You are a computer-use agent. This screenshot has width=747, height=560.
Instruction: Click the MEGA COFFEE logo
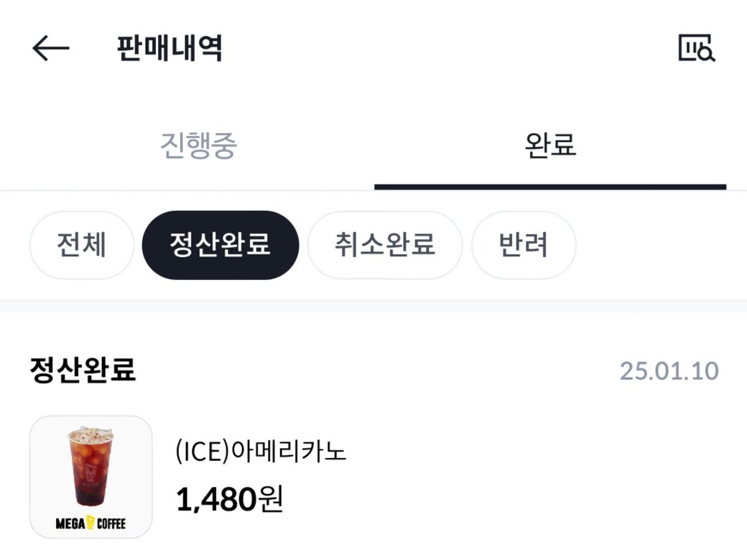[91, 523]
